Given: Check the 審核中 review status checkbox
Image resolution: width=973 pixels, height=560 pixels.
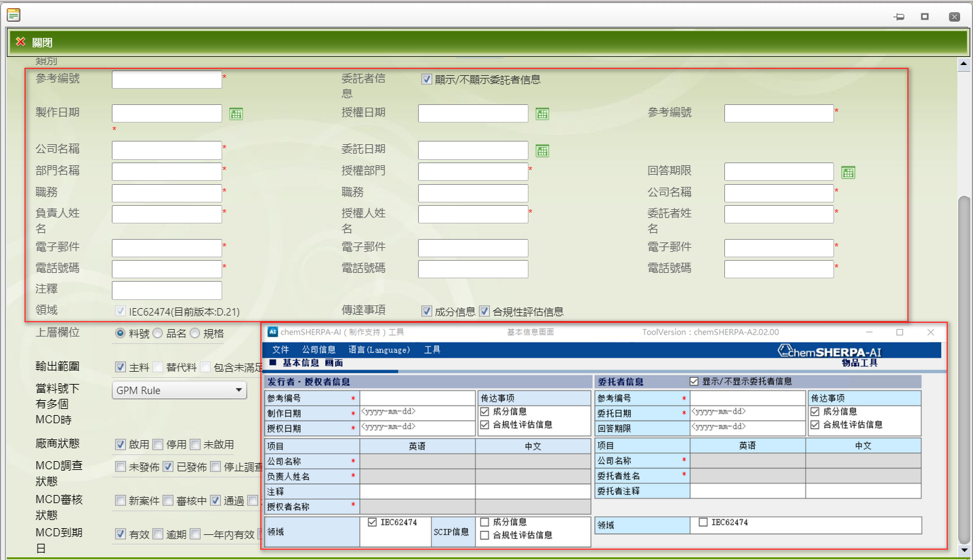Looking at the screenshot, I should [168, 500].
